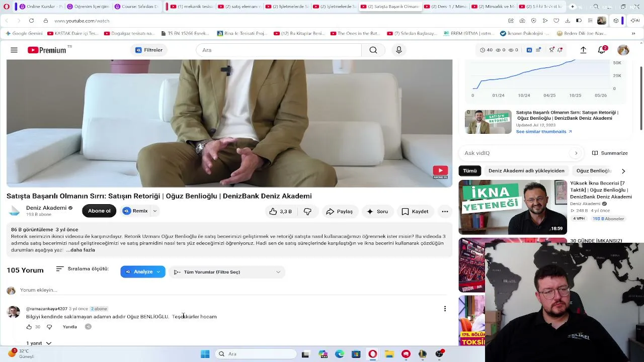Viewport: 644px width, 362px height.
Task: Open the YouTube guide hamburger menu
Action: [14, 50]
